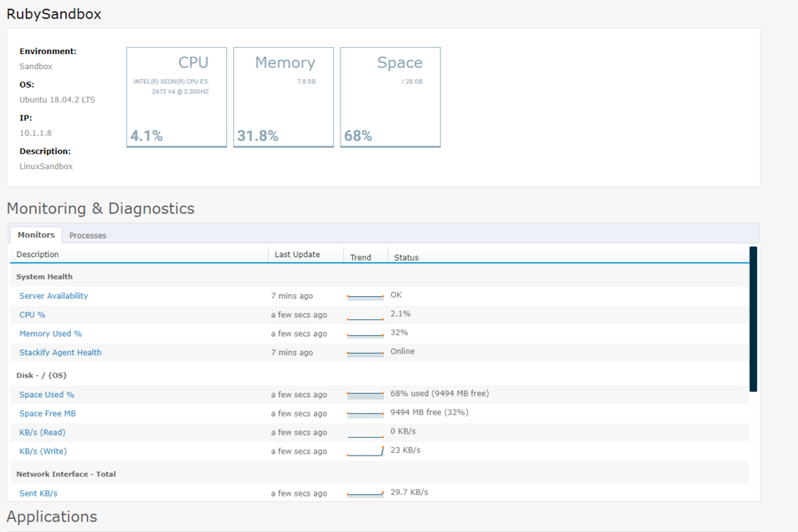Image resolution: width=798 pixels, height=532 pixels.
Task: Click the Sent KB/s monitor link
Action: (38, 493)
